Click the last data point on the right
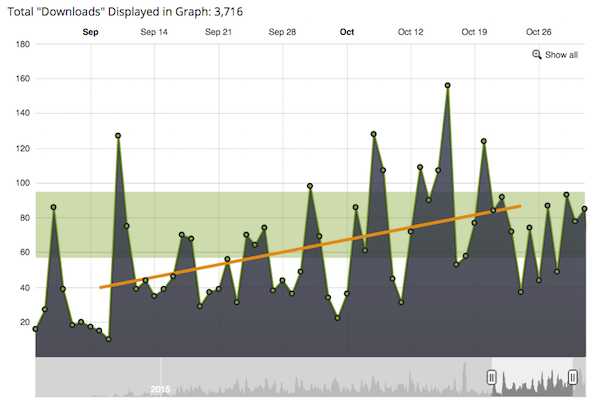The image size is (600, 403). [x=585, y=209]
